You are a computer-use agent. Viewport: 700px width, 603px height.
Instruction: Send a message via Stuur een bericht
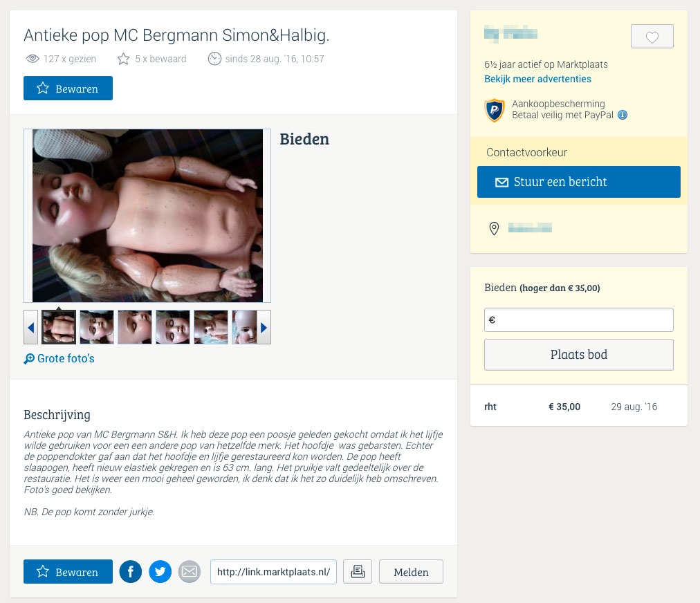tap(578, 182)
